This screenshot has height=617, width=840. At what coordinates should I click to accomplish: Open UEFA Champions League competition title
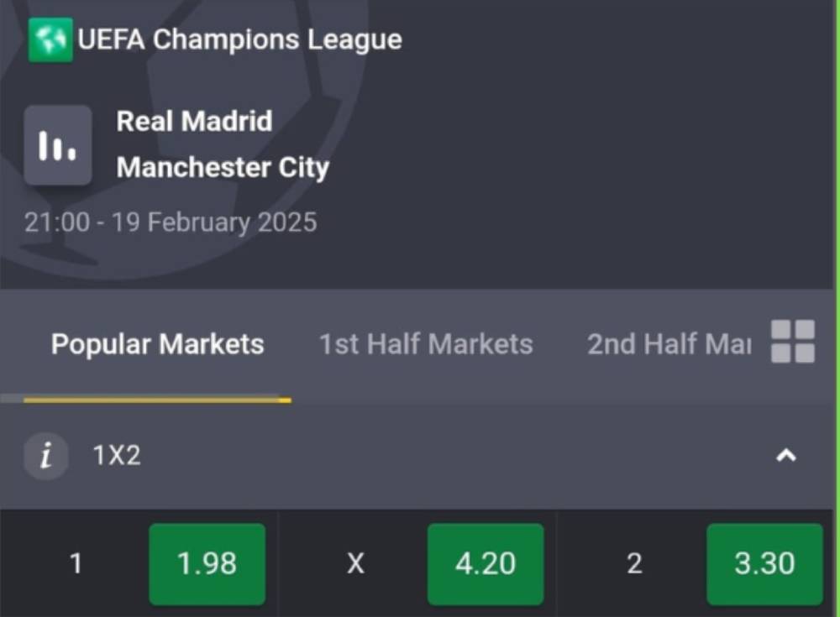pyautogui.click(x=239, y=39)
